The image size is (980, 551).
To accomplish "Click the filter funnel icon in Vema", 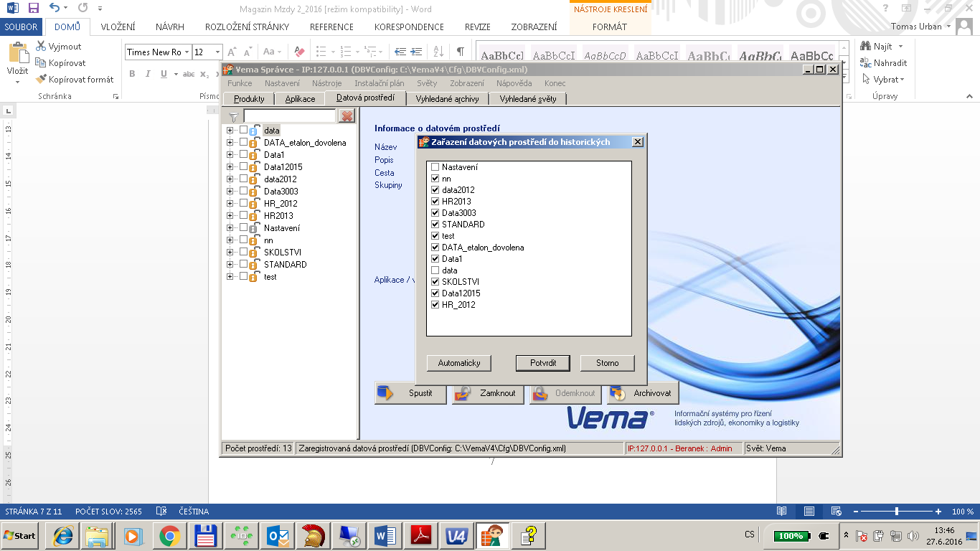I will pos(233,117).
